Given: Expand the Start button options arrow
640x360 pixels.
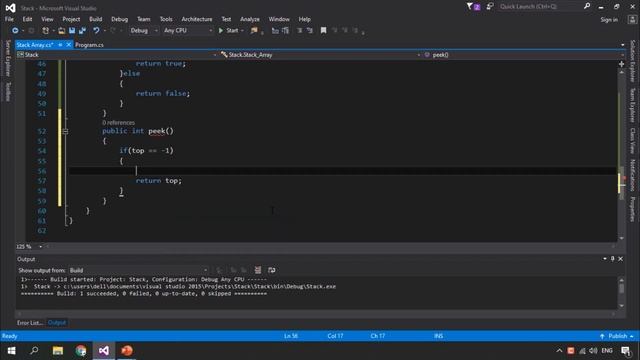Looking at the screenshot, I should pyautogui.click(x=242, y=31).
